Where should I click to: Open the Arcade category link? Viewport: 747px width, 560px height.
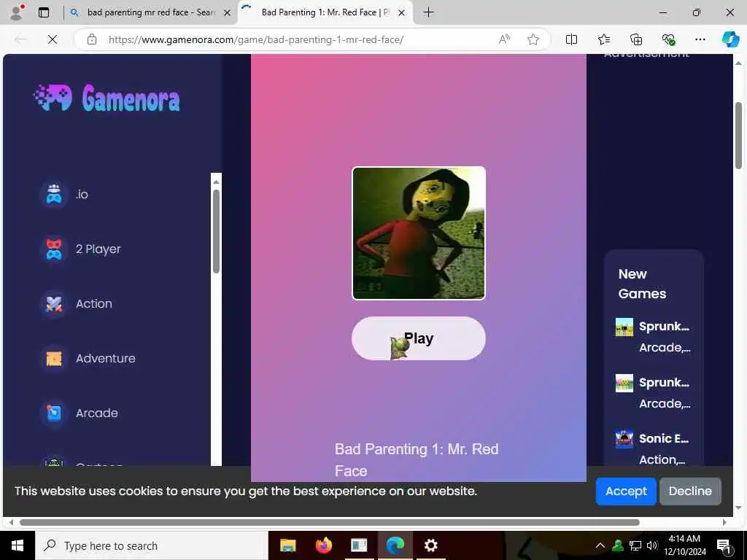tap(97, 413)
